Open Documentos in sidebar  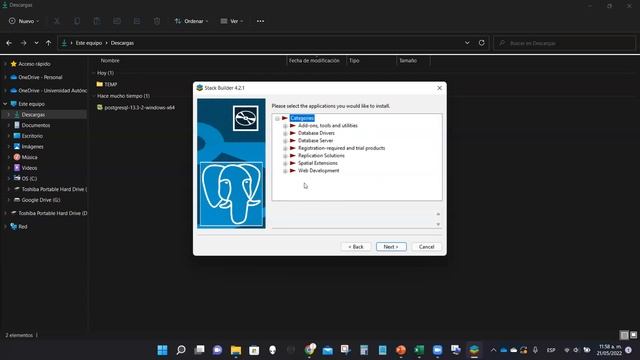36,125
